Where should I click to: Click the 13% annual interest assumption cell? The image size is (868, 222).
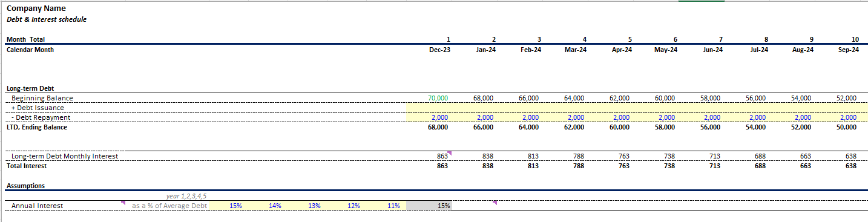click(314, 206)
